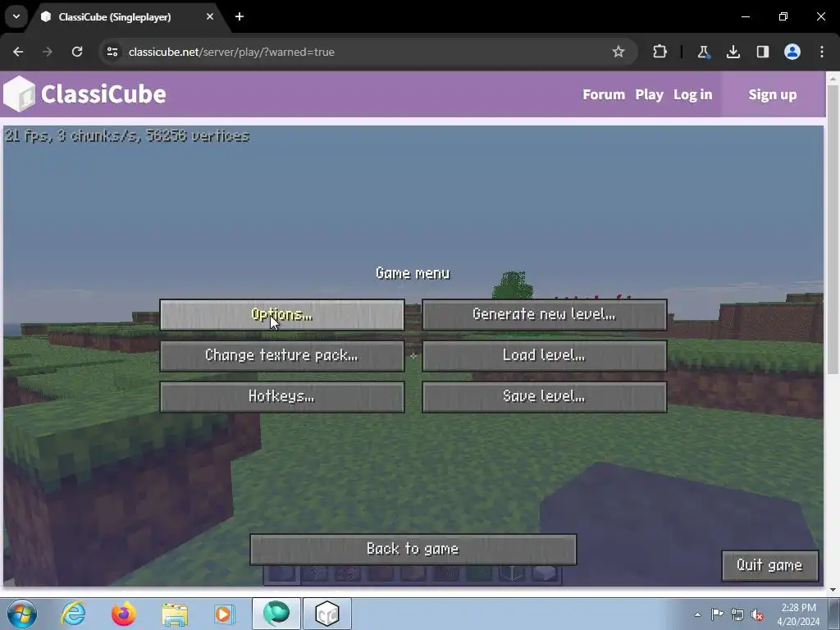Select the first hotbar block slot
Viewport: 840px width, 630px height.
tap(282, 573)
